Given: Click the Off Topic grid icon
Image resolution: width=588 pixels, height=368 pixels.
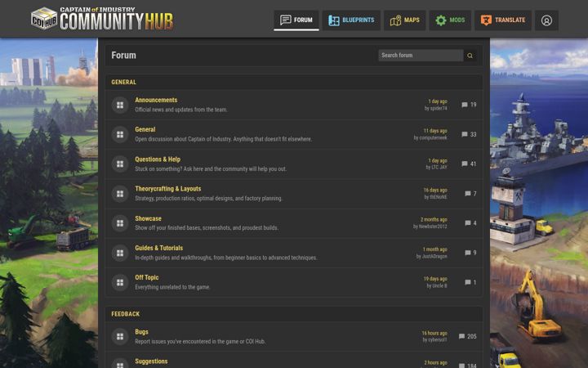Looking at the screenshot, I should (120, 282).
